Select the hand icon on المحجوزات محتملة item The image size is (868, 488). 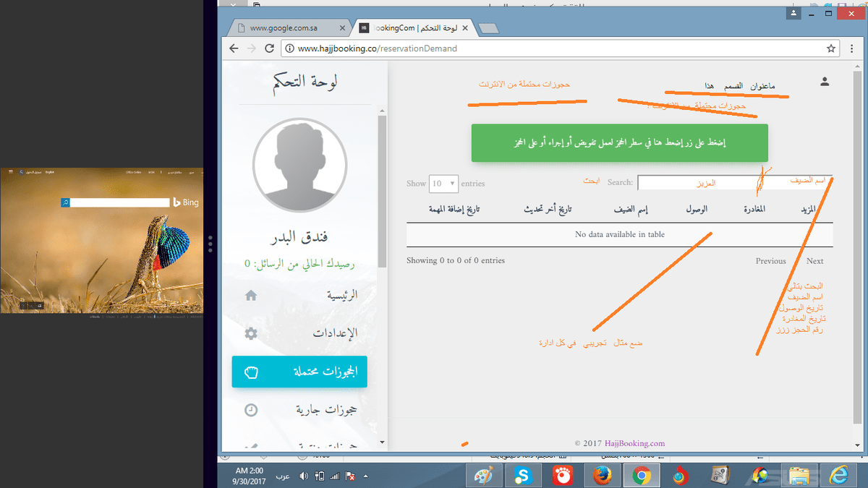(x=250, y=371)
